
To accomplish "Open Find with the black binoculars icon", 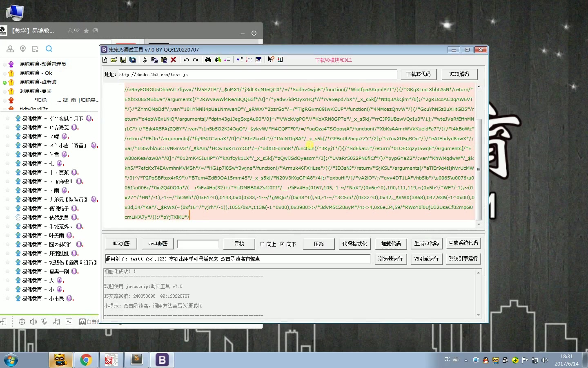I will (x=208, y=60).
